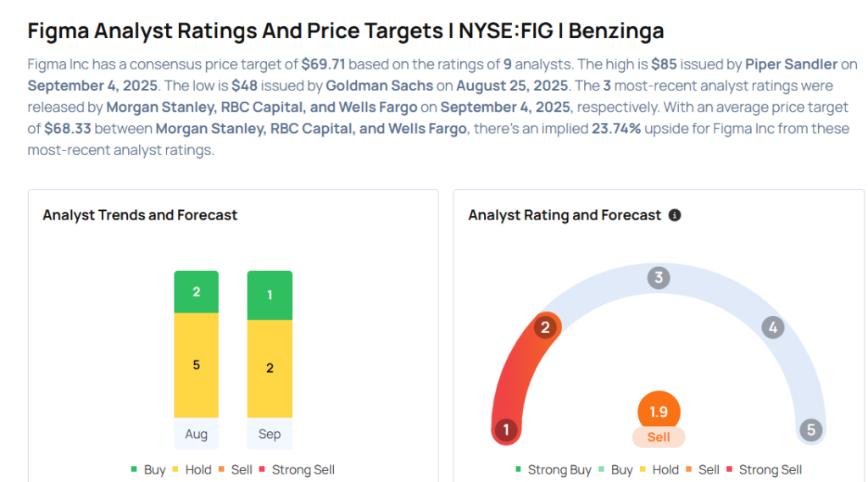
Task: Click the green Buy segment of the Sep bar
Action: [270, 295]
